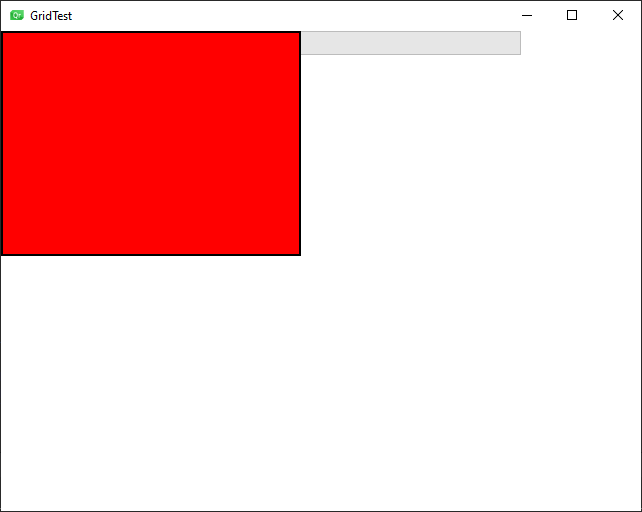Close the GridTest window
This screenshot has height=512, width=642.
pos(618,16)
